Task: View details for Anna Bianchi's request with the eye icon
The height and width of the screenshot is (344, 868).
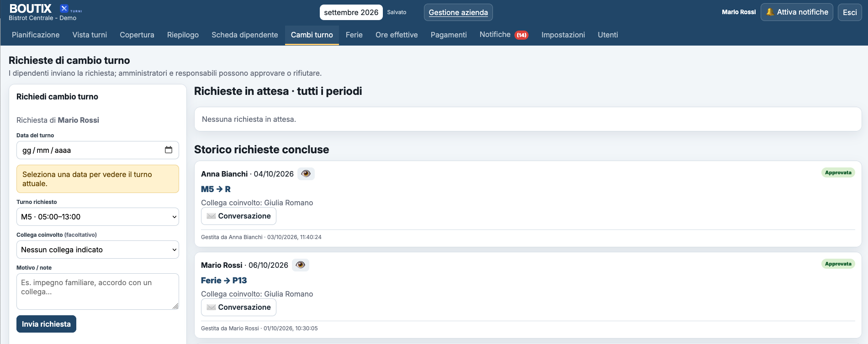Action: tap(306, 174)
